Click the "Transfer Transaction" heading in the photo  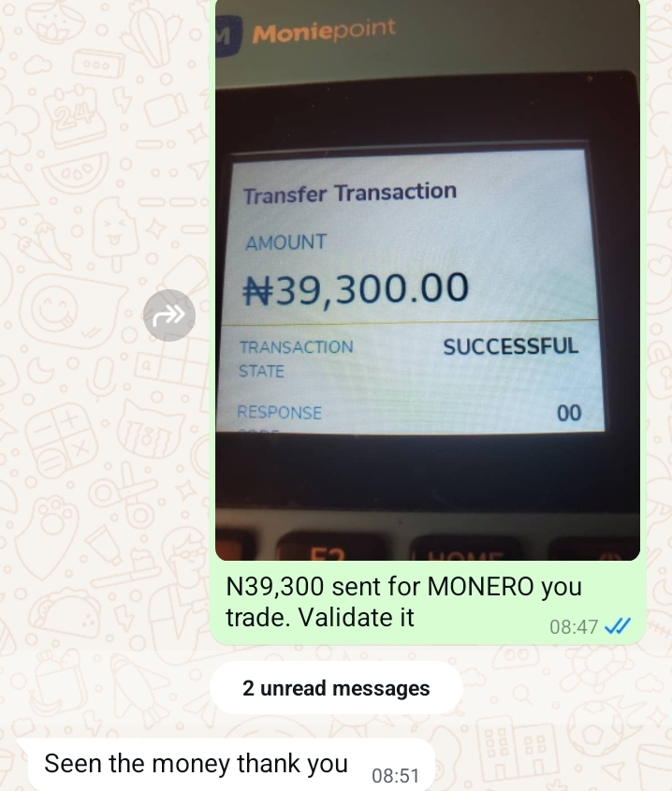pos(350,193)
